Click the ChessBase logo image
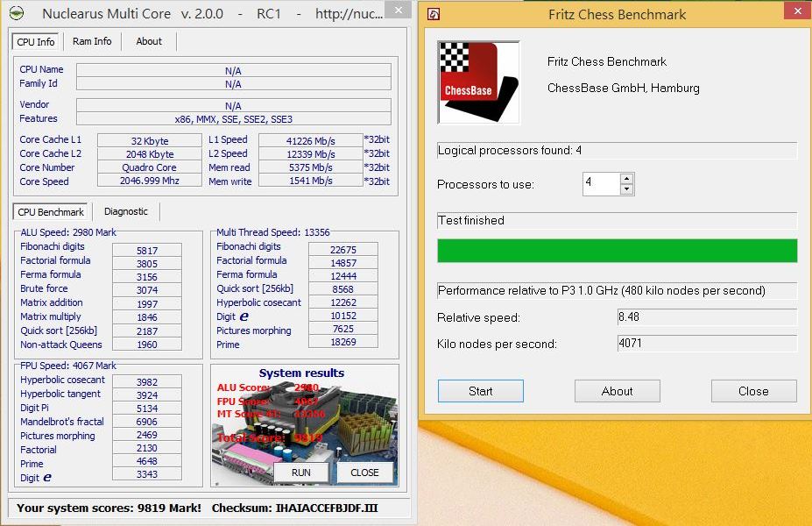The width and height of the screenshot is (812, 526). 478,82
